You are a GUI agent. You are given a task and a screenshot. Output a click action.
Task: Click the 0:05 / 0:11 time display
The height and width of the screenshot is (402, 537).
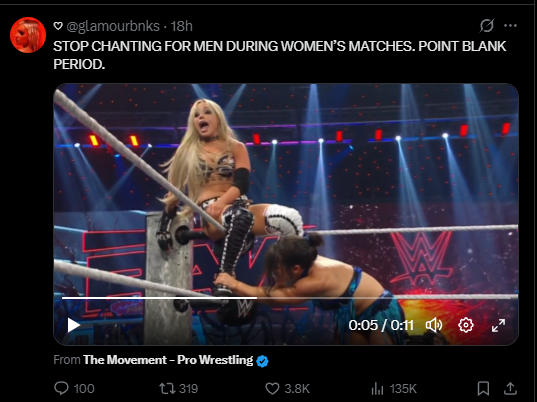coord(381,325)
